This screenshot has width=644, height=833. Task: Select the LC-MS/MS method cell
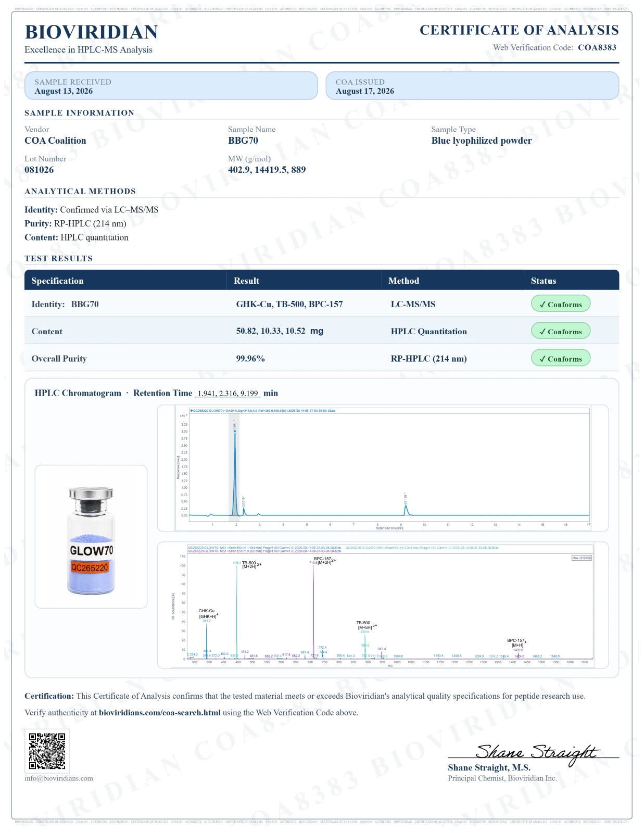tap(413, 304)
